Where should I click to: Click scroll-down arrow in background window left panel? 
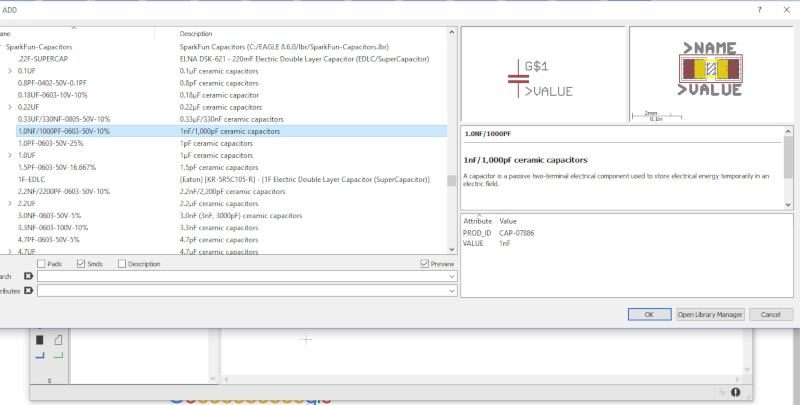tap(213, 378)
